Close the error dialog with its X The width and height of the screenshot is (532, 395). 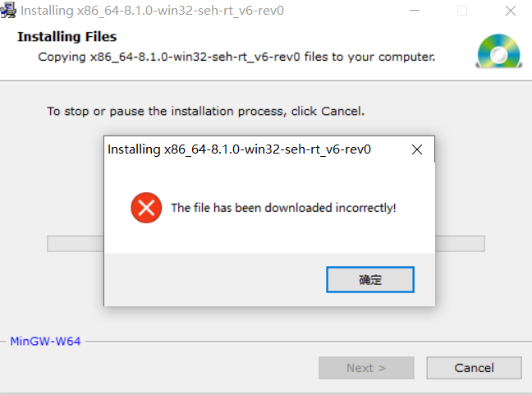point(417,149)
